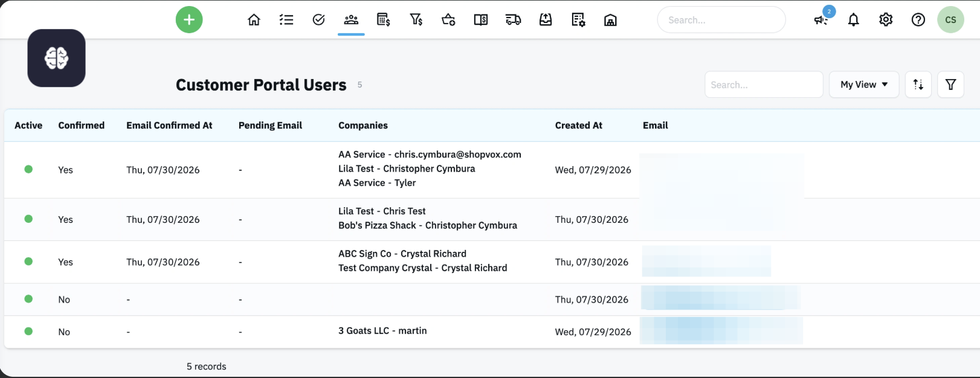980x378 pixels.
Task: Open the help question mark icon
Action: pos(918,20)
